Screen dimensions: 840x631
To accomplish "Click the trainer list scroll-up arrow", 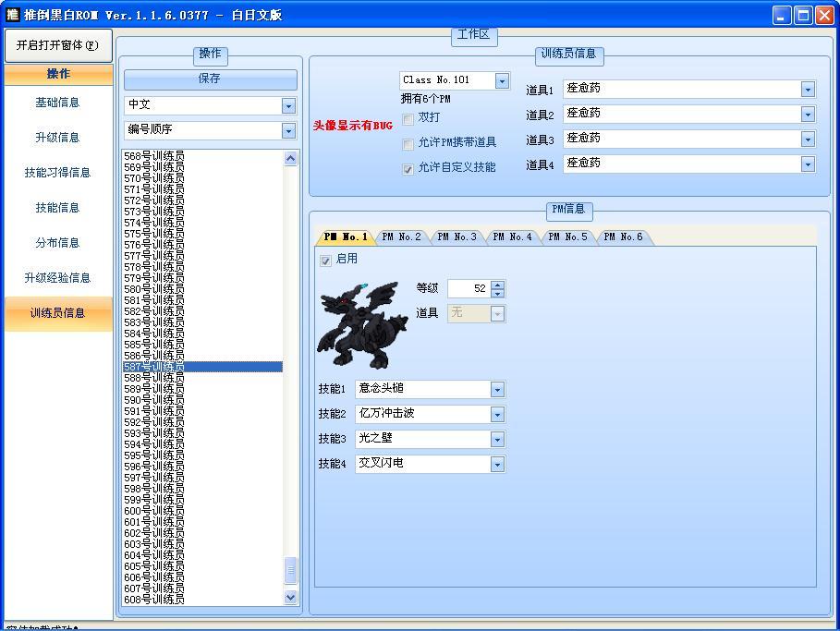I will pyautogui.click(x=290, y=158).
